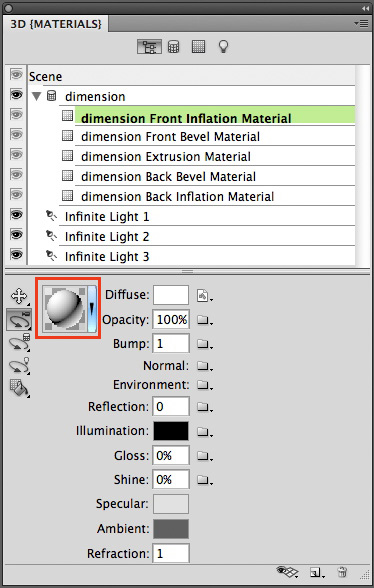Click the delete trash icon
Image resolution: width=374 pixels, height=588 pixels.
tap(342, 572)
